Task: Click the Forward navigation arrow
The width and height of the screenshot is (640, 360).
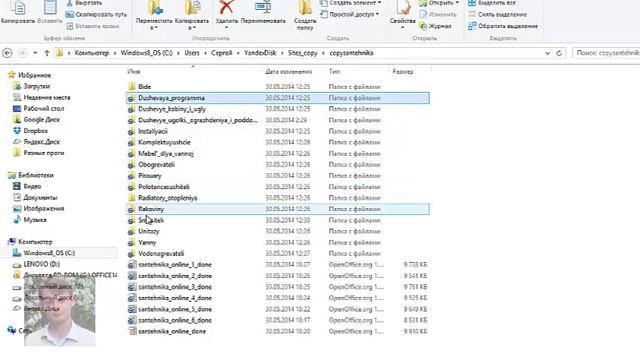Action: (x=22, y=53)
